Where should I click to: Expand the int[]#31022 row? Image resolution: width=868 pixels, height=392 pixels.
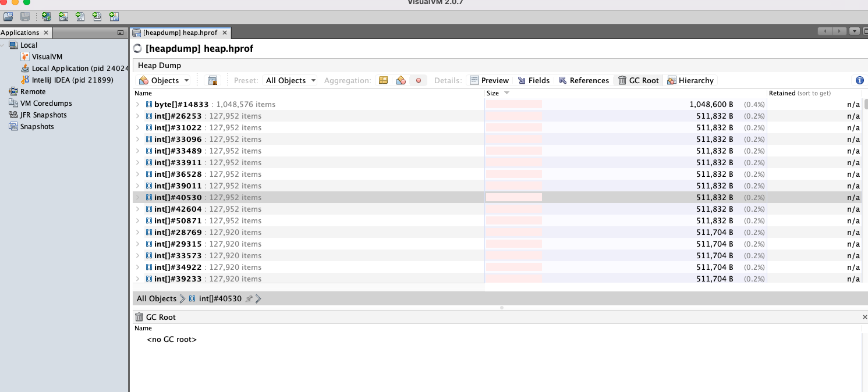pos(138,127)
